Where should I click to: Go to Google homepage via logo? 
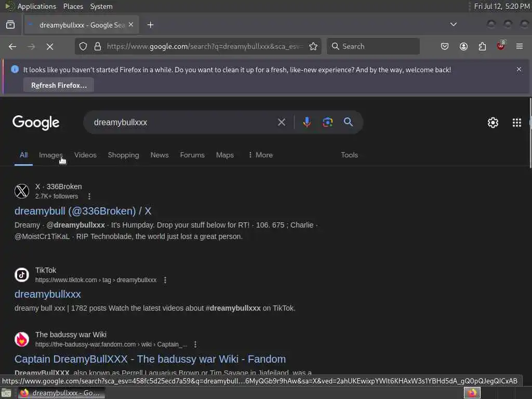point(36,123)
